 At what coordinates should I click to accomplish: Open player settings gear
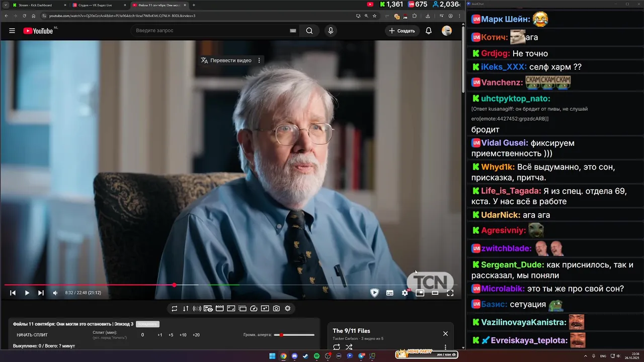405,293
